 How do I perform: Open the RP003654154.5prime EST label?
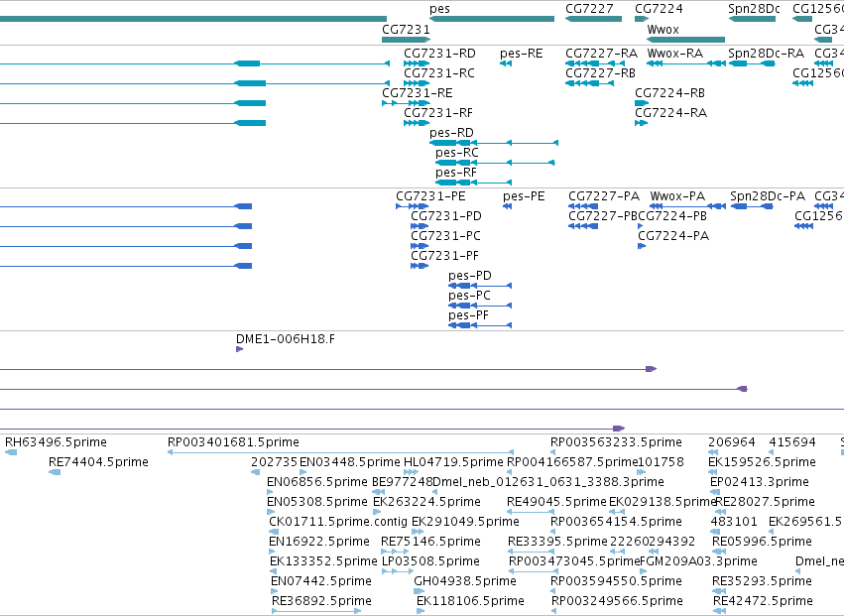pyautogui.click(x=616, y=523)
